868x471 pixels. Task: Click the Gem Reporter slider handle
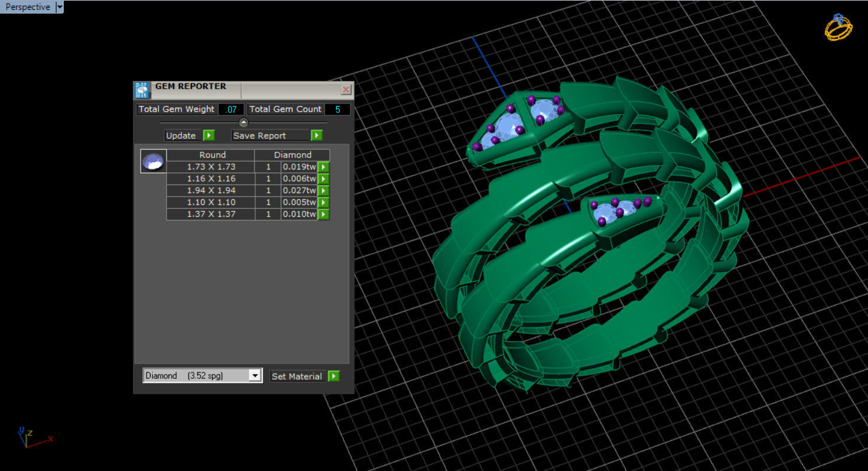(x=243, y=122)
